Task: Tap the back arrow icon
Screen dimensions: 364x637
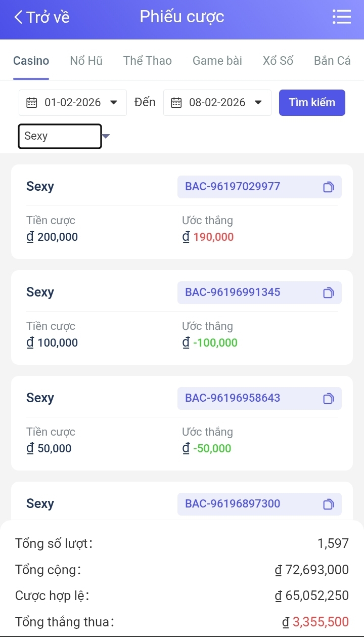Action: pos(18,17)
